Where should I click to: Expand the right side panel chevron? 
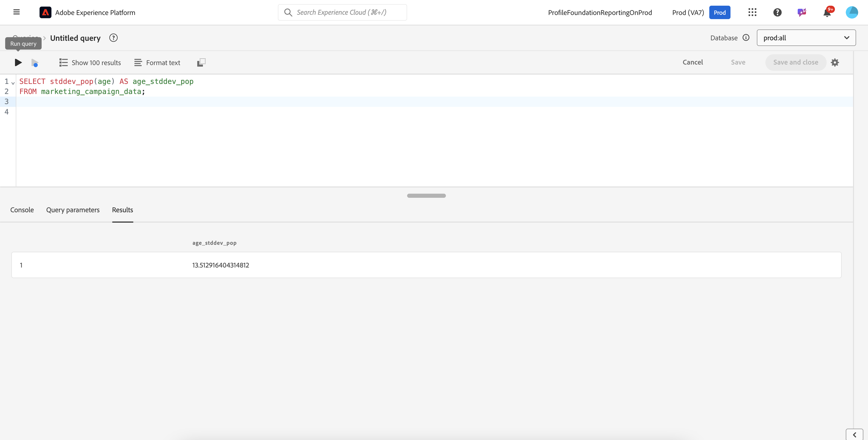(x=854, y=435)
